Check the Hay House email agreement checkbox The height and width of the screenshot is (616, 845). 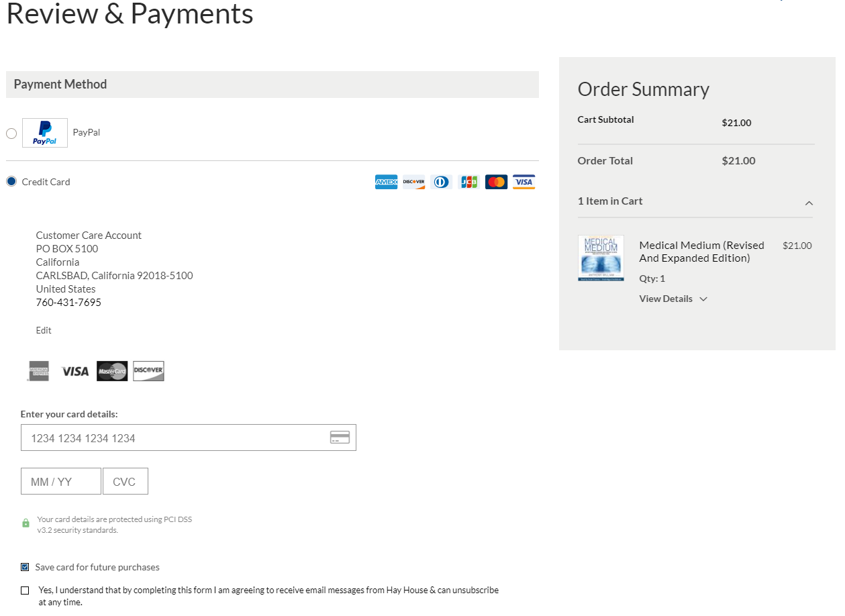point(26,591)
